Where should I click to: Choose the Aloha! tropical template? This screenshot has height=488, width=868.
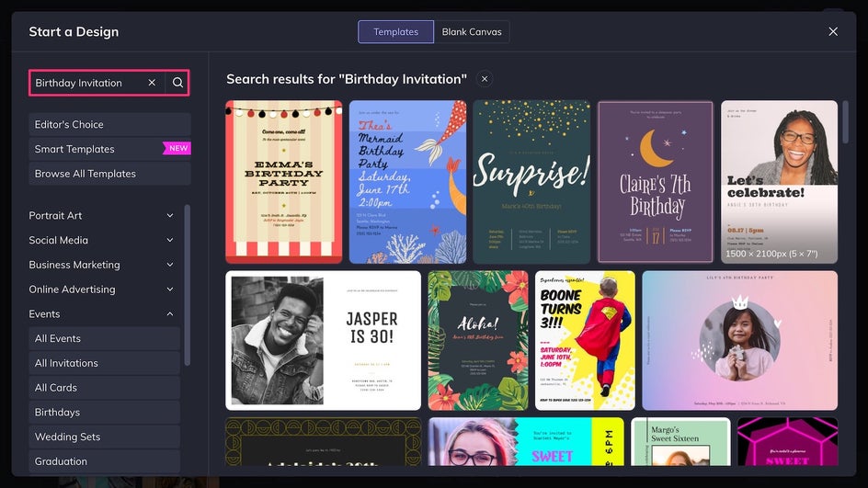478,340
